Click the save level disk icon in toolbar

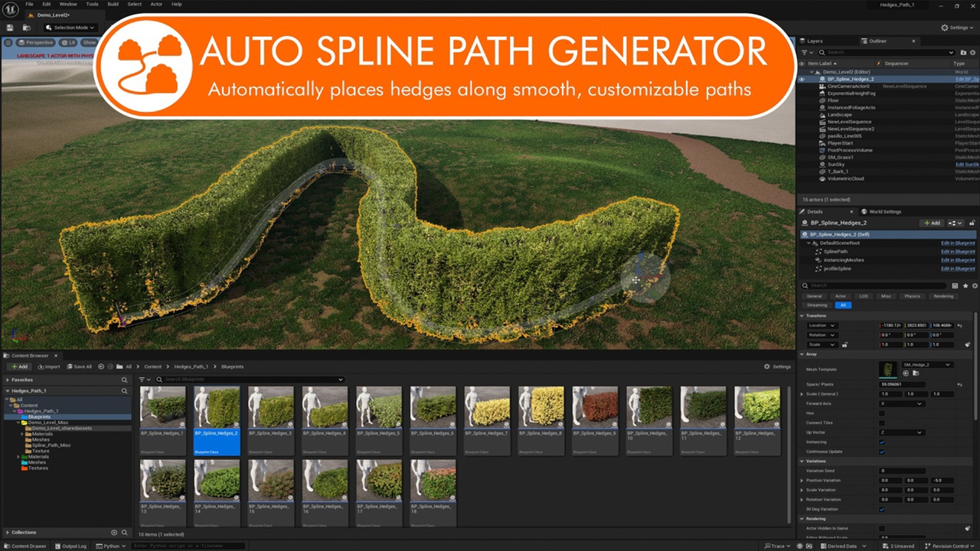(10, 28)
